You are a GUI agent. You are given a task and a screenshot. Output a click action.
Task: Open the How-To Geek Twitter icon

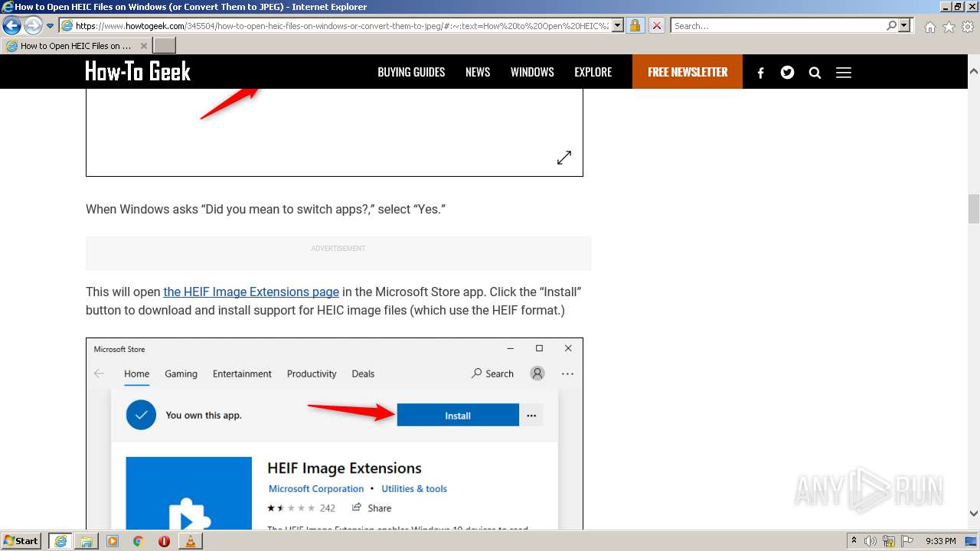787,73
